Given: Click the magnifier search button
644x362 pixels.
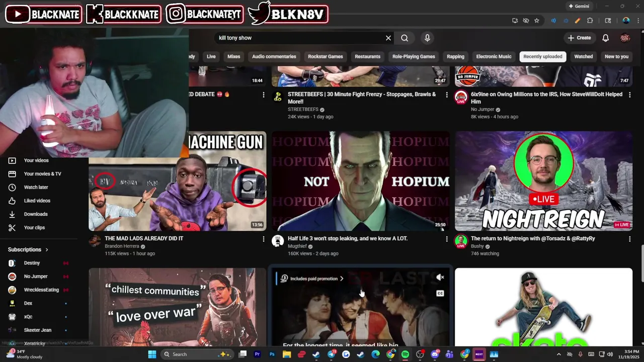Looking at the screenshot, I should [x=405, y=38].
